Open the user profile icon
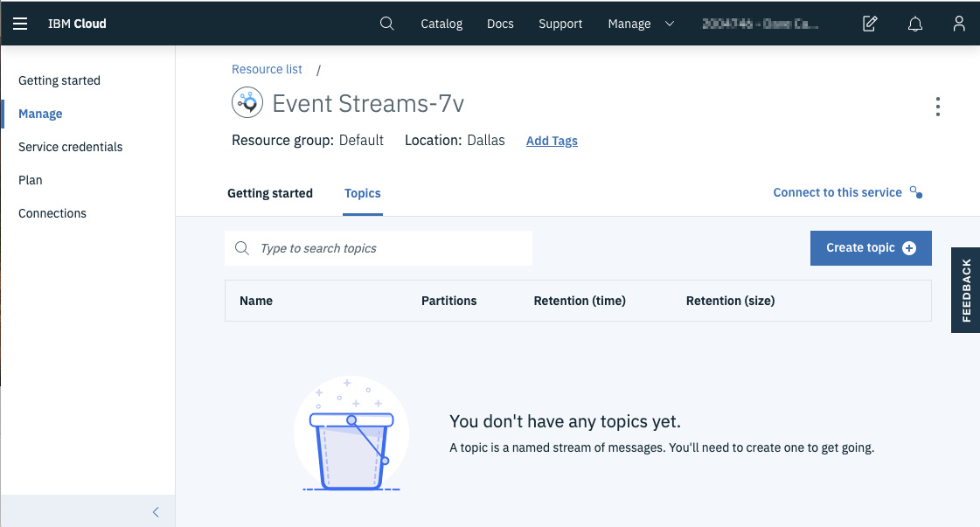This screenshot has width=980, height=527. point(959,24)
